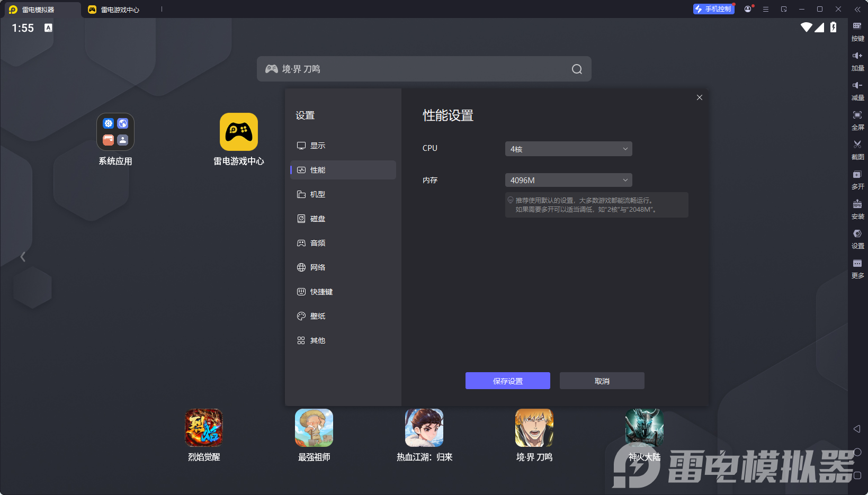Open the 更多 more tools icon
Image resolution: width=868 pixels, height=495 pixels.
(857, 264)
